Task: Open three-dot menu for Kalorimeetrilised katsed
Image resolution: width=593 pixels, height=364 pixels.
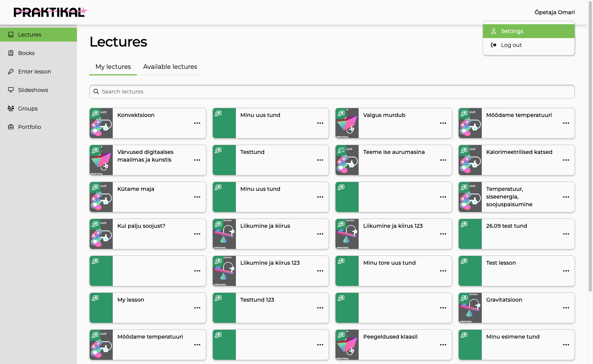Action: [566, 160]
